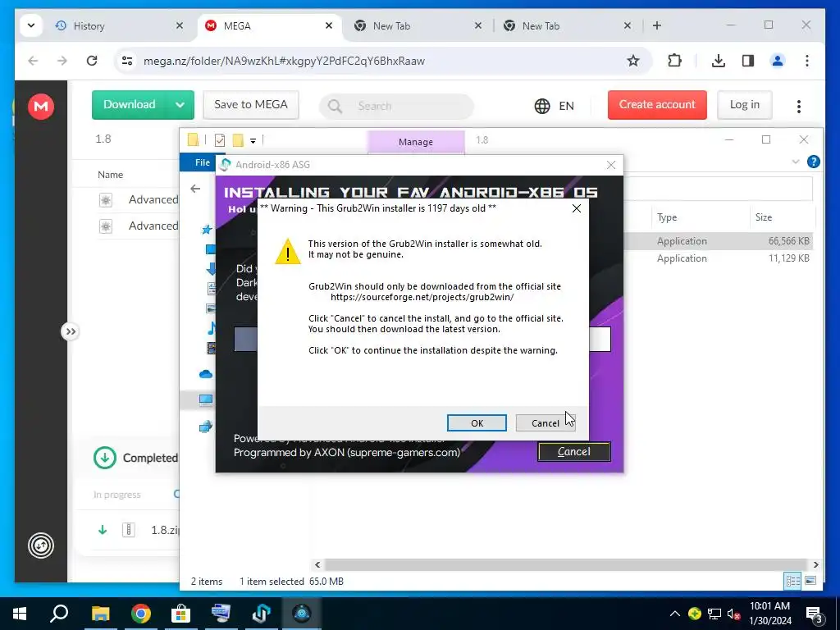Click the site information icon in address bar
Image resolution: width=840 pixels, height=630 pixels.
click(x=127, y=61)
